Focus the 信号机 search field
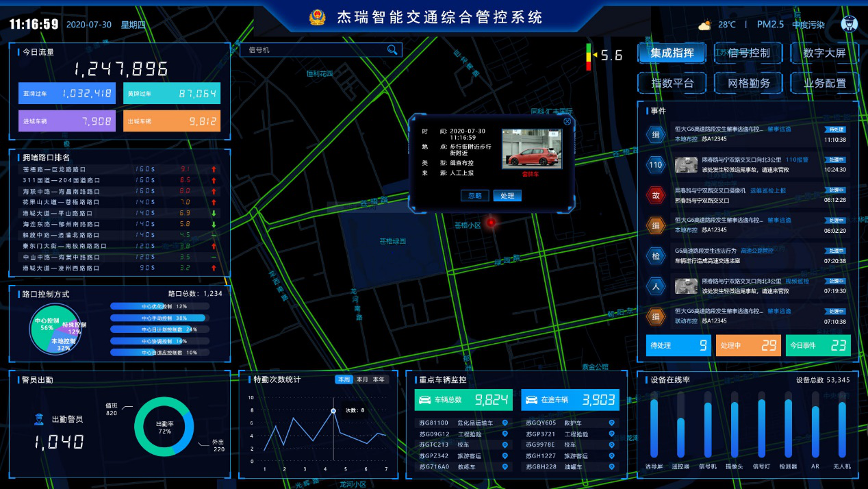The image size is (868, 489). click(x=320, y=49)
